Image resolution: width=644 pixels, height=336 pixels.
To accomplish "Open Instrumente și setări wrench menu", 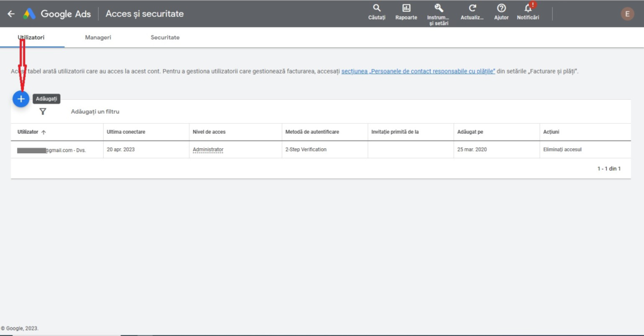I will pos(438,14).
